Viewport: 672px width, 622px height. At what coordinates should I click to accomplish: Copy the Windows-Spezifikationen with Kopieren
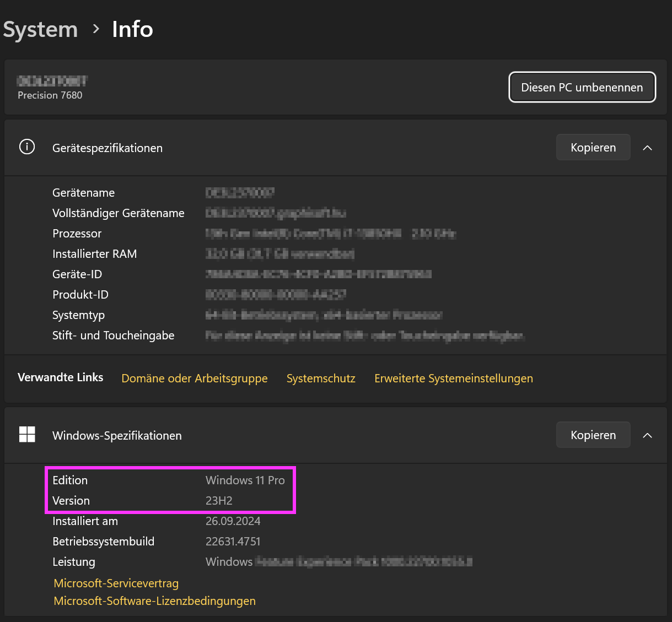tap(593, 435)
